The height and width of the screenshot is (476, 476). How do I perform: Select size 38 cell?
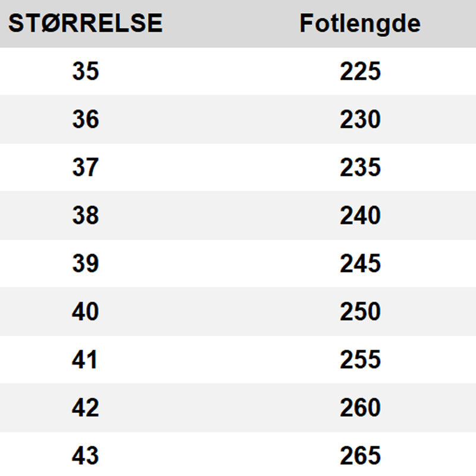pos(85,215)
